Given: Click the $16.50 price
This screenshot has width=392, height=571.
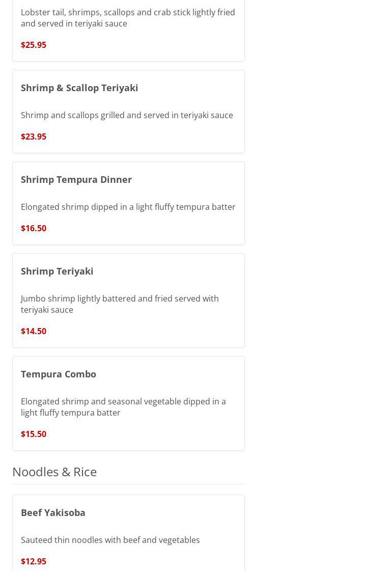Looking at the screenshot, I should click(x=34, y=228).
